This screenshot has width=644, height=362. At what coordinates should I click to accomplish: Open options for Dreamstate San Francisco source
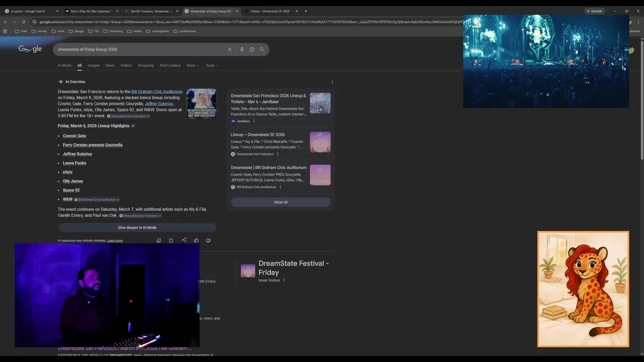click(x=278, y=154)
